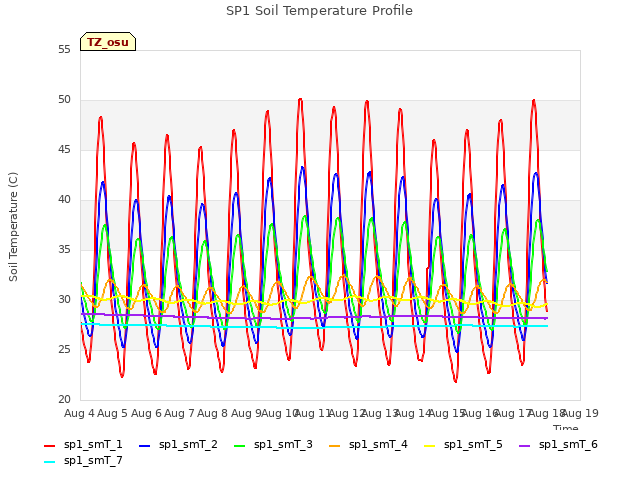Viewport: 640px width, 480px height.
Task: Click the y-axis tick label 45
Action: coord(64,150)
